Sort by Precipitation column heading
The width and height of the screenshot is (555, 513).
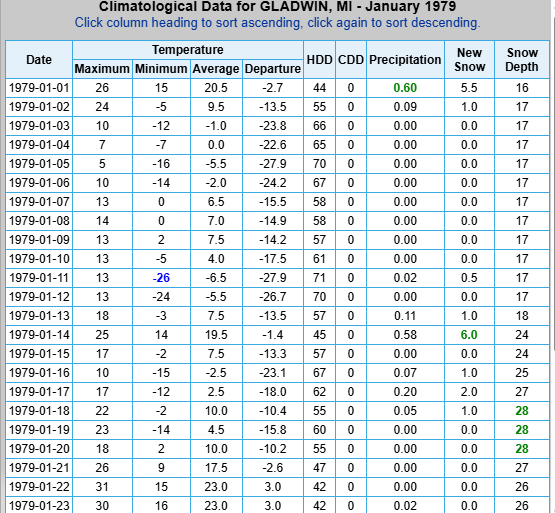(405, 59)
